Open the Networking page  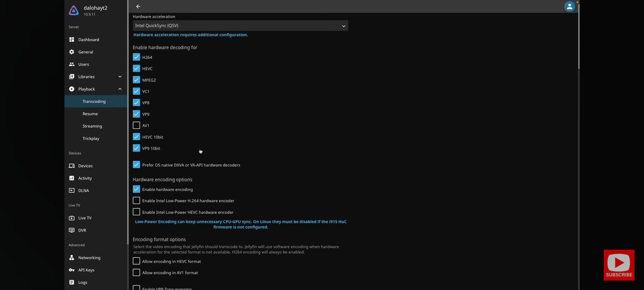[x=96, y=258]
